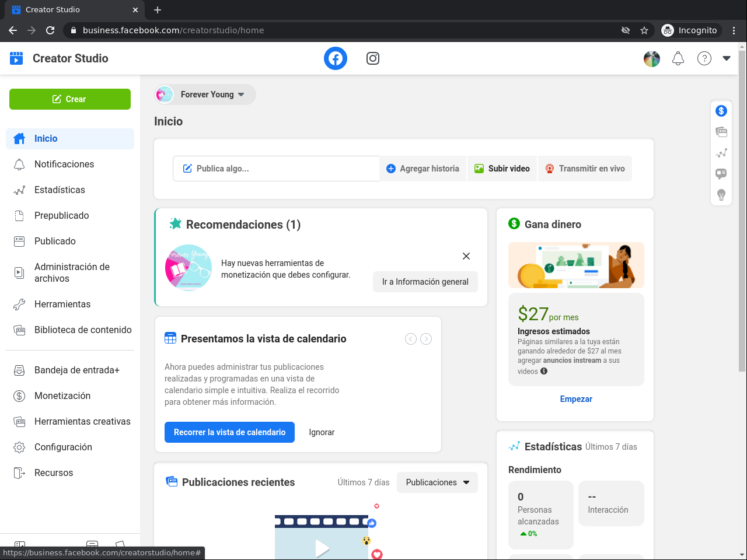The height and width of the screenshot is (560, 747).
Task: Close the Creator Studio browser tab
Action: pos(135,10)
